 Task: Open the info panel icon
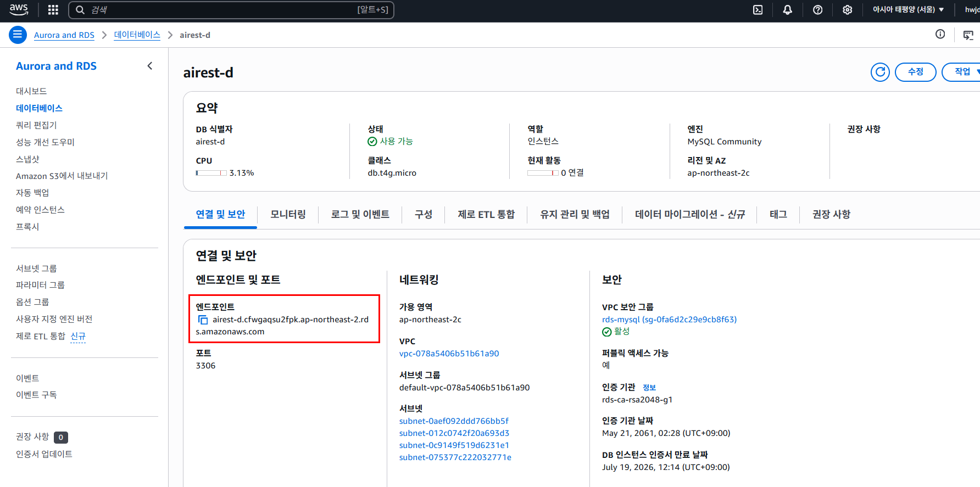pos(940,34)
